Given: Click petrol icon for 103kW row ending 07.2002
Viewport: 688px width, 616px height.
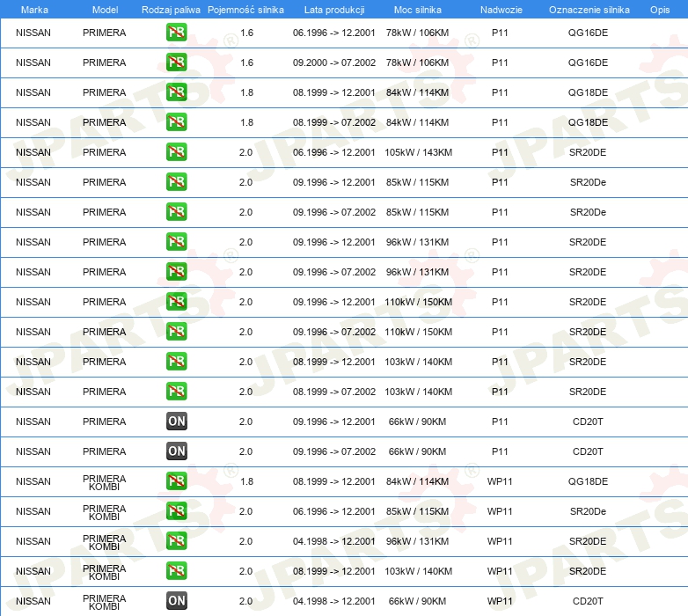Looking at the screenshot, I should [x=176, y=392].
